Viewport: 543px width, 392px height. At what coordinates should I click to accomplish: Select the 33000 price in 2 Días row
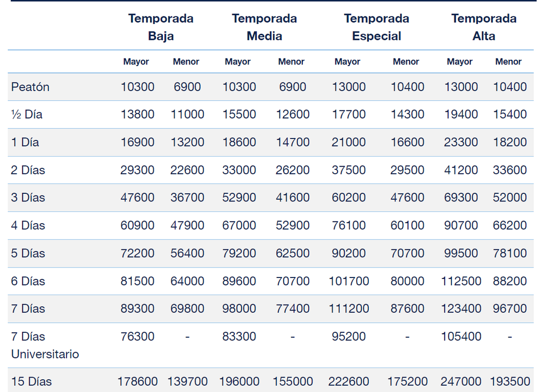[x=239, y=170]
